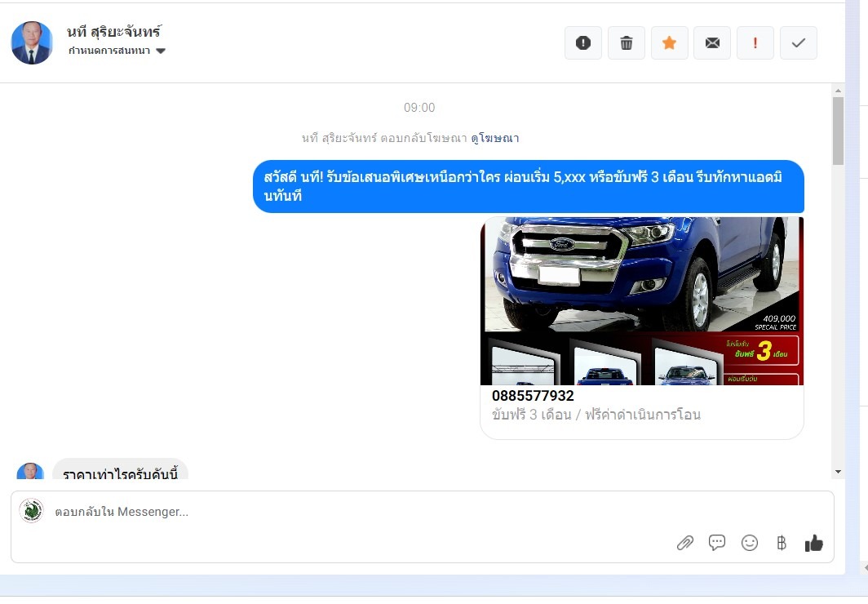The width and height of the screenshot is (868, 604).
Task: Click ad subtitle ขับฟรี 3 เดือน text
Action: click(596, 415)
